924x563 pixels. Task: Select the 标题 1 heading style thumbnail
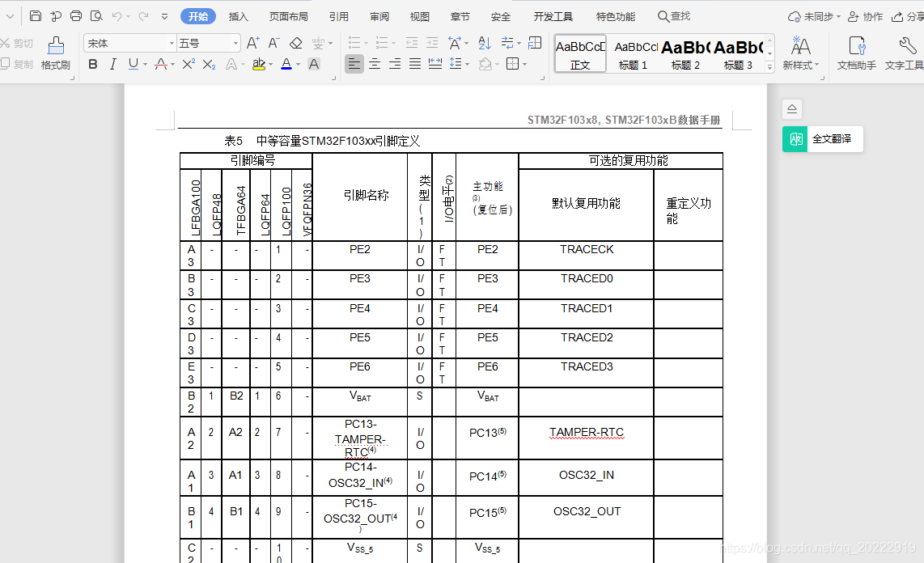[x=633, y=54]
